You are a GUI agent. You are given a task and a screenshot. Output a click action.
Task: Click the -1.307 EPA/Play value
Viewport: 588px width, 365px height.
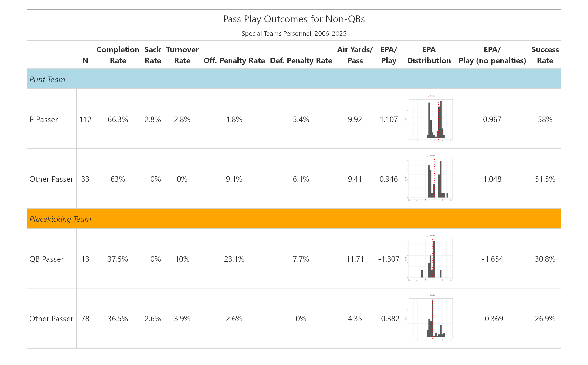389,259
